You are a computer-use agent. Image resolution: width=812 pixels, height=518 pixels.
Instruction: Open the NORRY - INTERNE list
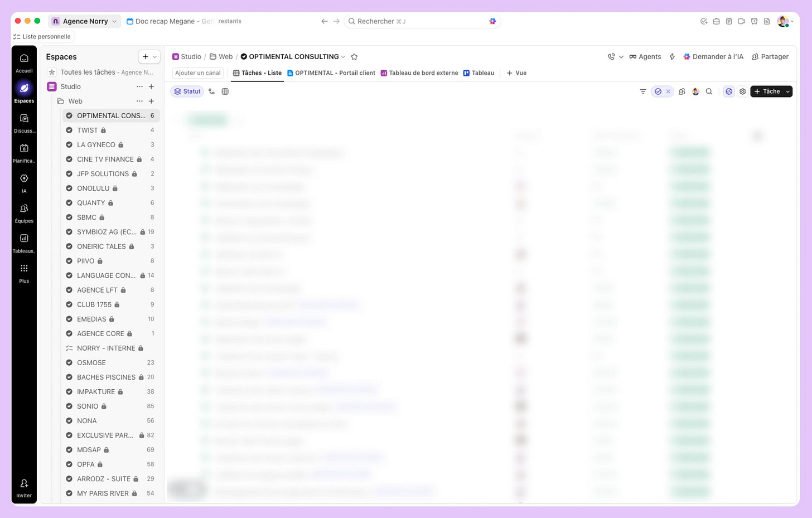click(111, 348)
